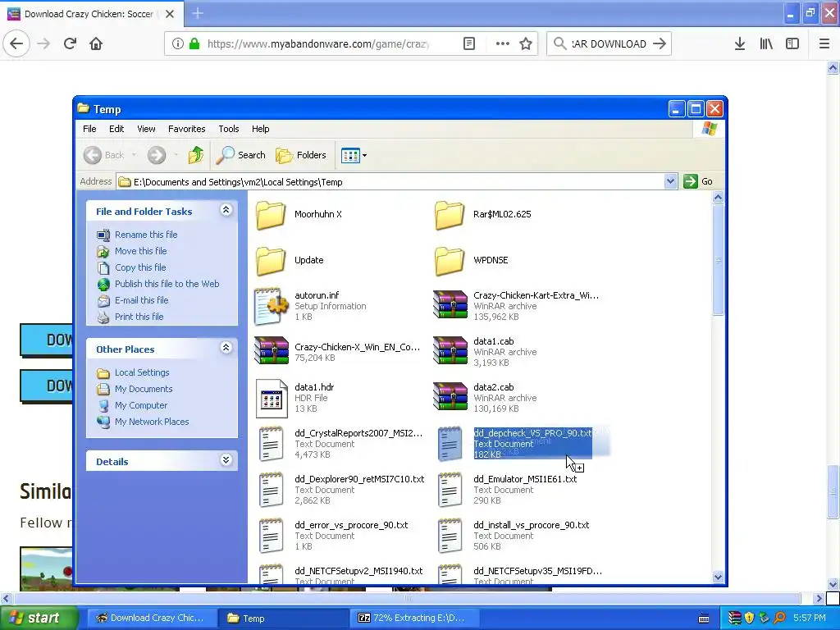
Task: Open the Help menu
Action: [260, 129]
